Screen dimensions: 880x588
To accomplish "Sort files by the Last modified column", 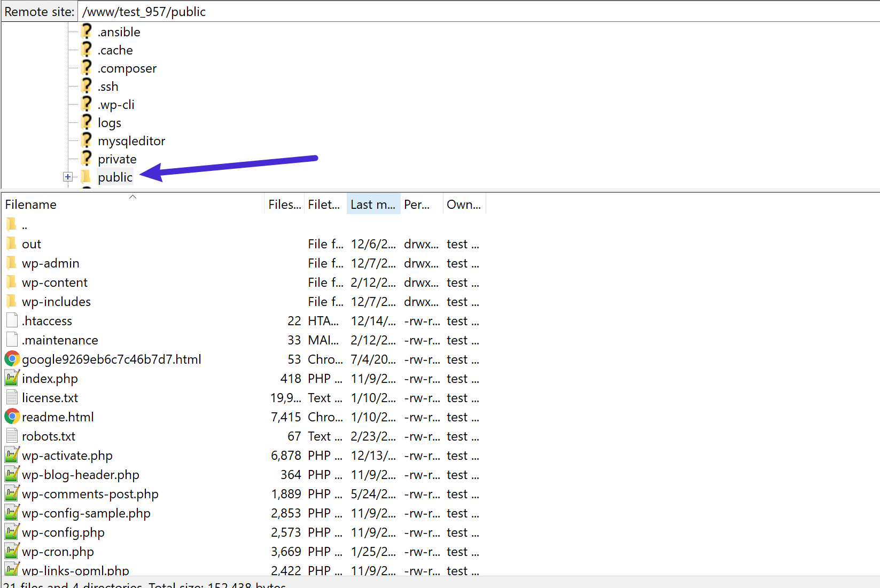I will (372, 203).
